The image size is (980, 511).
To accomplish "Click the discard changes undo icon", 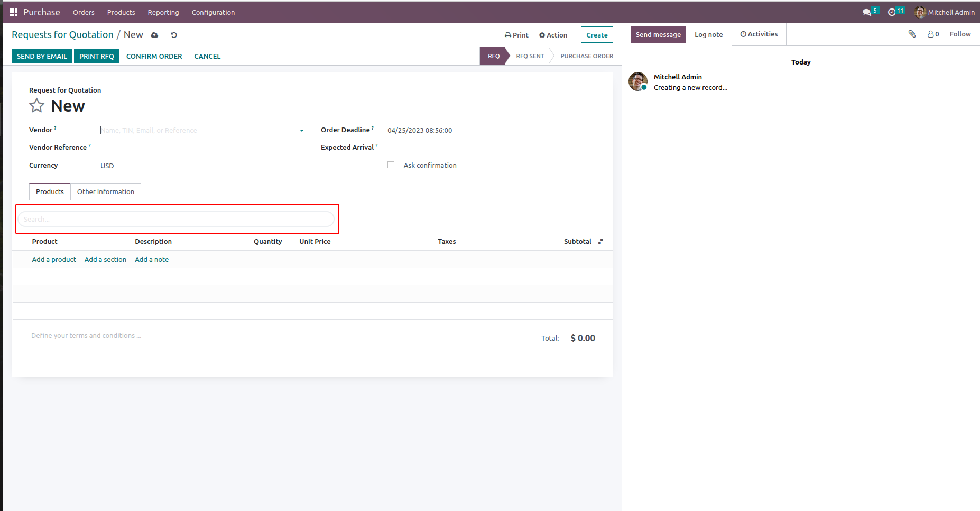I will coord(174,35).
